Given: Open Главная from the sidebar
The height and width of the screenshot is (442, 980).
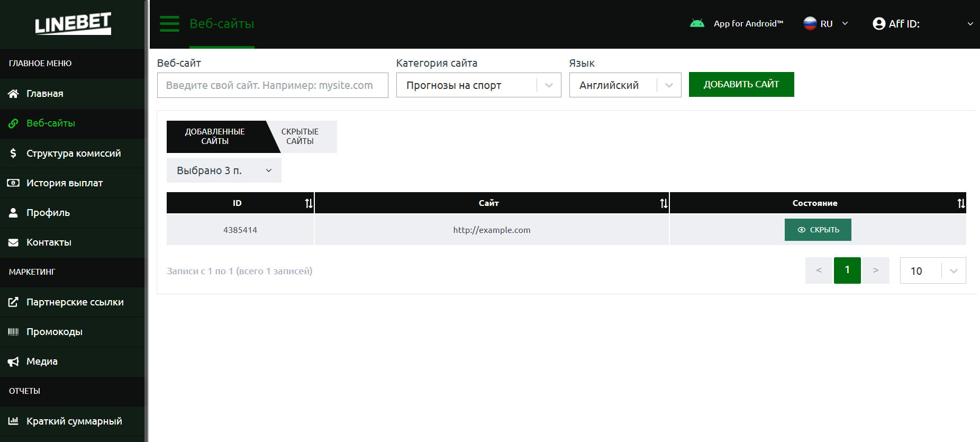Looking at the screenshot, I should click(x=72, y=94).
